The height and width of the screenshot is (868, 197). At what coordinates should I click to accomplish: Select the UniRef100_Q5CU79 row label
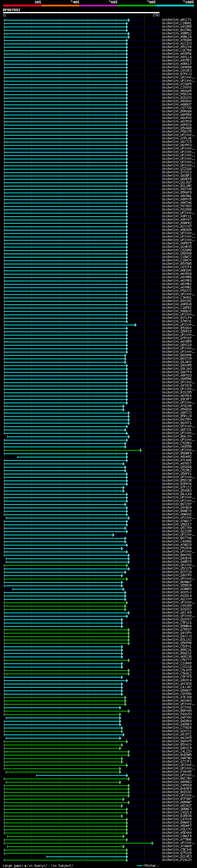(x=177, y=568)
